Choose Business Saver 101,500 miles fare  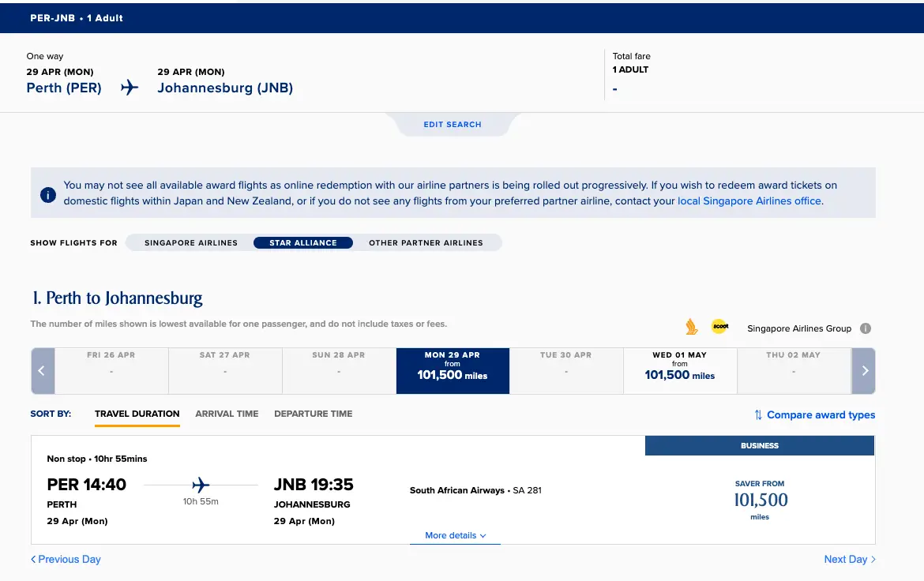[760, 500]
